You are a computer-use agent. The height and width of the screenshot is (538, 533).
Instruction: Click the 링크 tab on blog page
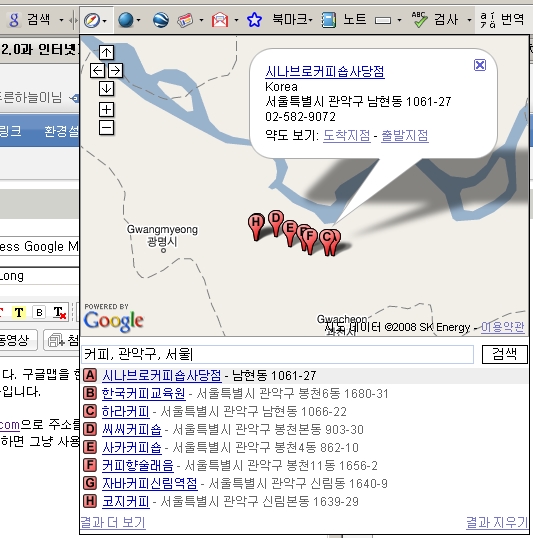point(10,131)
